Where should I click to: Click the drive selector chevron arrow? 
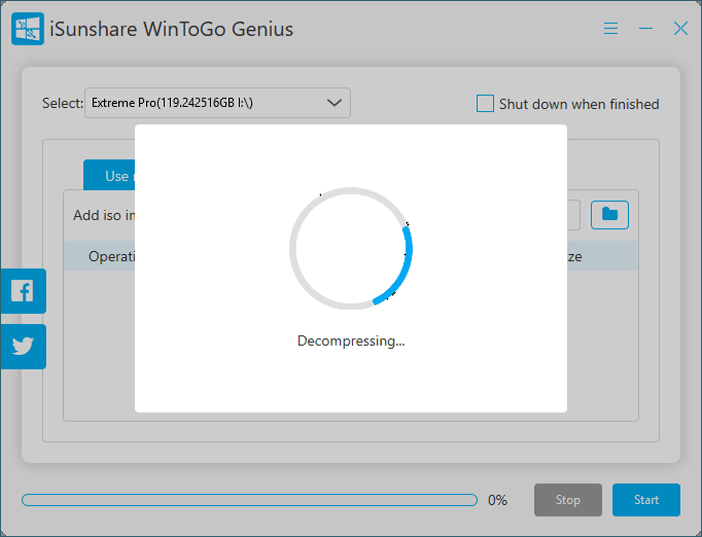[335, 103]
